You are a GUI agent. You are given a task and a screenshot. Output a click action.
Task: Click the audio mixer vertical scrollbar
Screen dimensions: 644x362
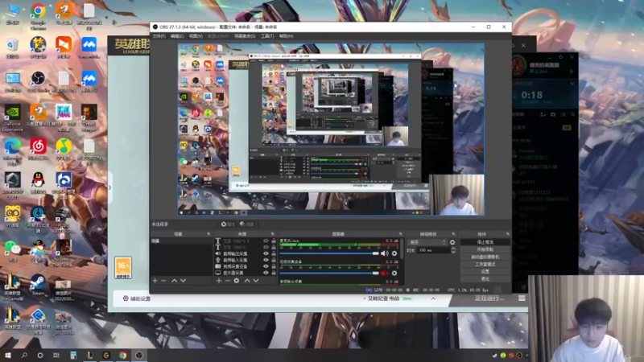point(402,249)
